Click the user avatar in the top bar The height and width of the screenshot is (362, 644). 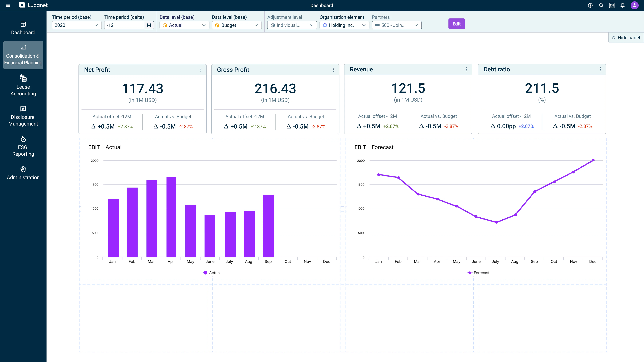pos(635,5)
